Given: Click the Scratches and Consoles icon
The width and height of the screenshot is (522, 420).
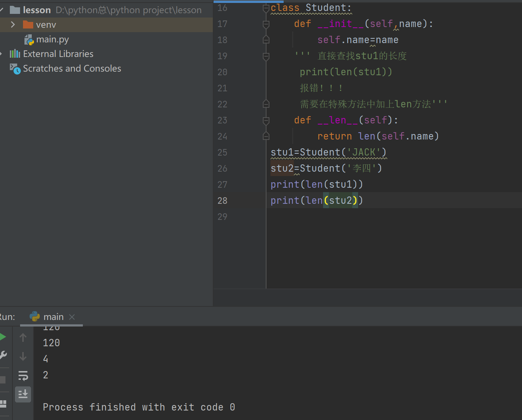Looking at the screenshot, I should coord(15,69).
